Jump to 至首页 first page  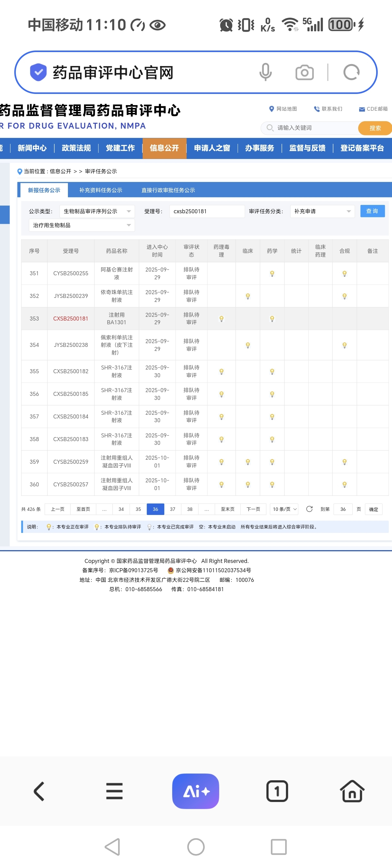point(83,509)
